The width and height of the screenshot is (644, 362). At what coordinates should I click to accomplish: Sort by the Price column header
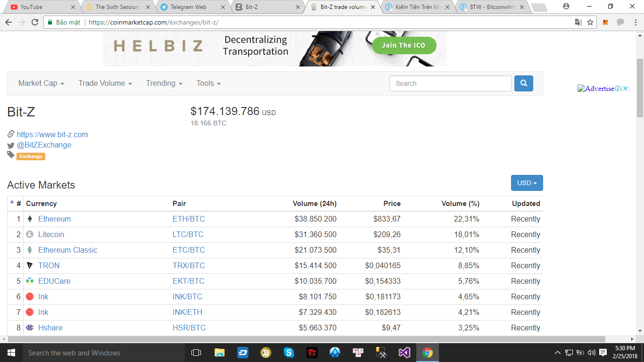[x=392, y=204]
